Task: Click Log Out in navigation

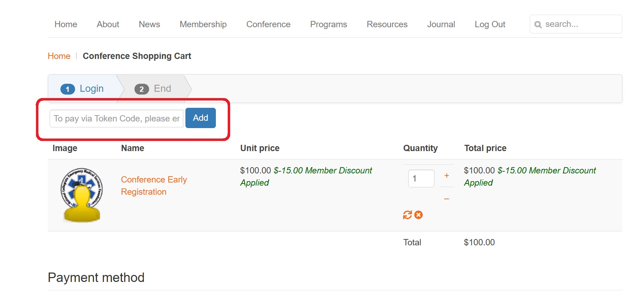Action: [x=490, y=24]
